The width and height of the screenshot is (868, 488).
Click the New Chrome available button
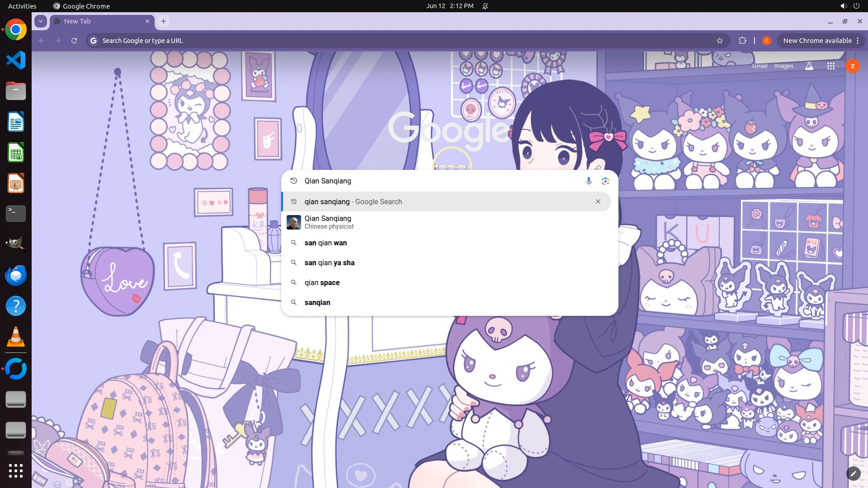pyautogui.click(x=817, y=41)
